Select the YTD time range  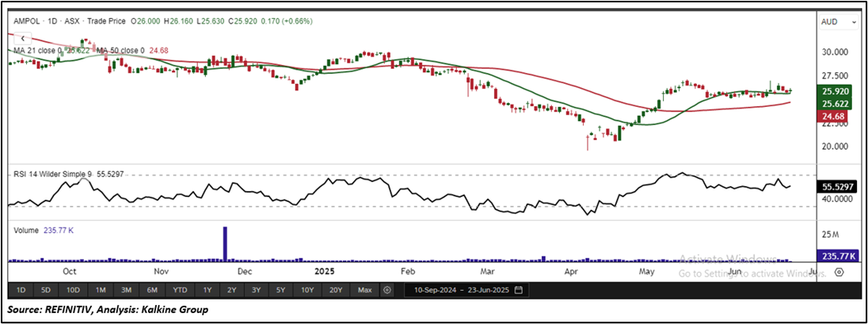tap(179, 290)
